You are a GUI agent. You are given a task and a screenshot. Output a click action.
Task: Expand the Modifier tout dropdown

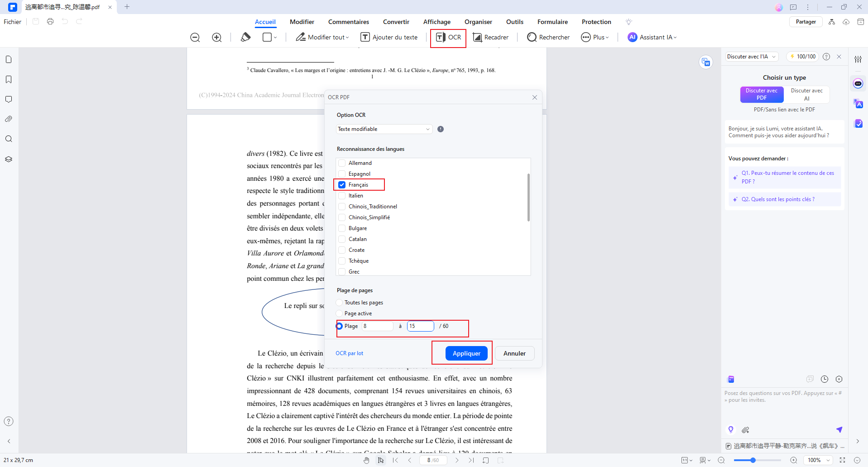pos(347,38)
